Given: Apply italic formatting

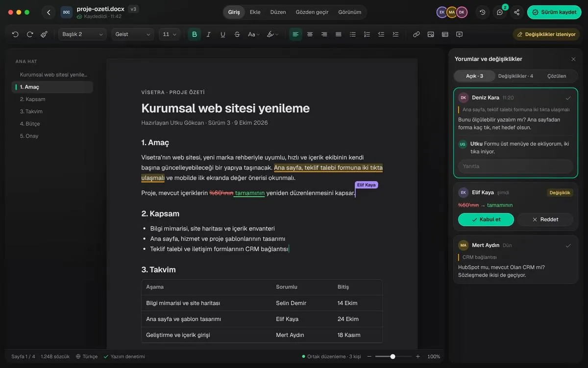Looking at the screenshot, I should [209, 34].
